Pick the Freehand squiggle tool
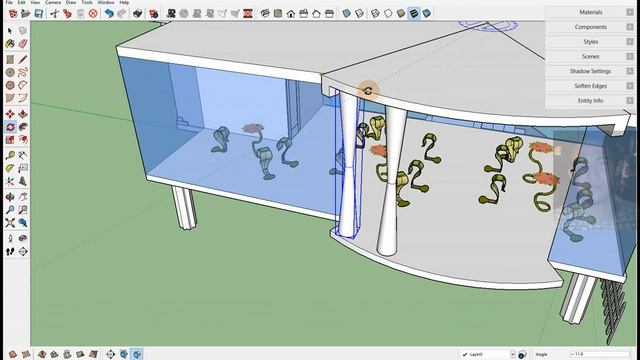The image size is (640, 360). (x=23, y=73)
